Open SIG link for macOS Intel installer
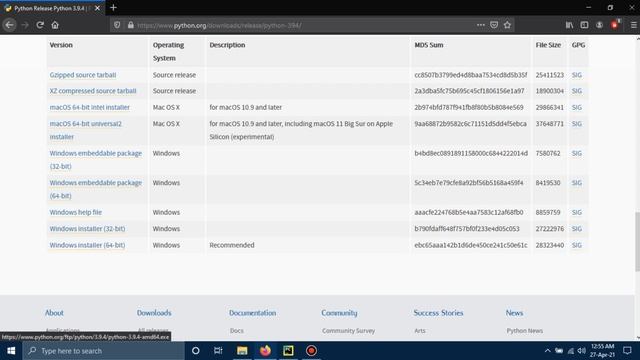The height and width of the screenshot is (360, 640). [577, 107]
